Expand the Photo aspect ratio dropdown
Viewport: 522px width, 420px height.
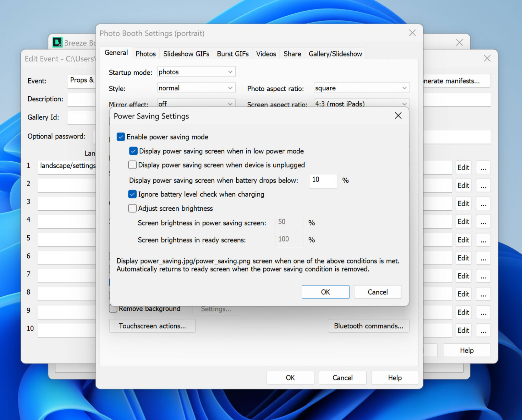click(361, 88)
